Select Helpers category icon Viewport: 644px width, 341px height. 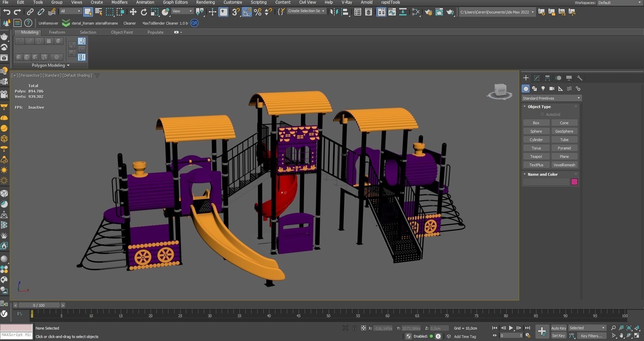[x=561, y=89]
